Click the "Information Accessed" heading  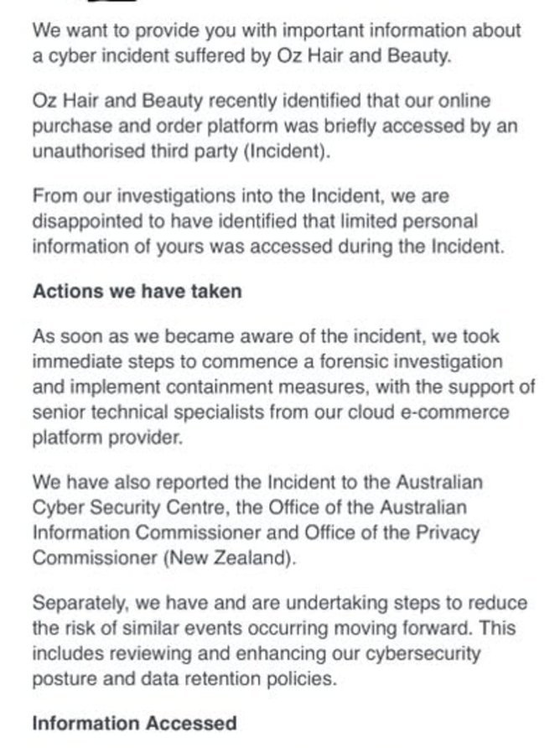tap(134, 723)
